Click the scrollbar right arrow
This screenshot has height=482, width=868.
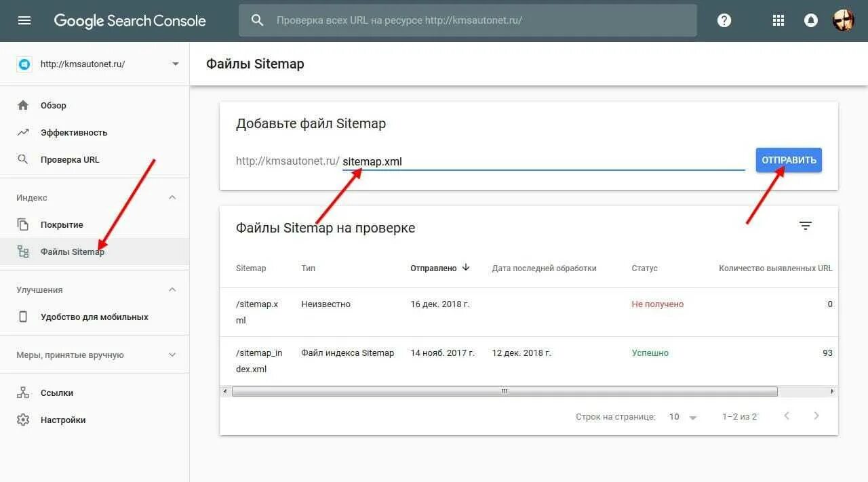[833, 391]
